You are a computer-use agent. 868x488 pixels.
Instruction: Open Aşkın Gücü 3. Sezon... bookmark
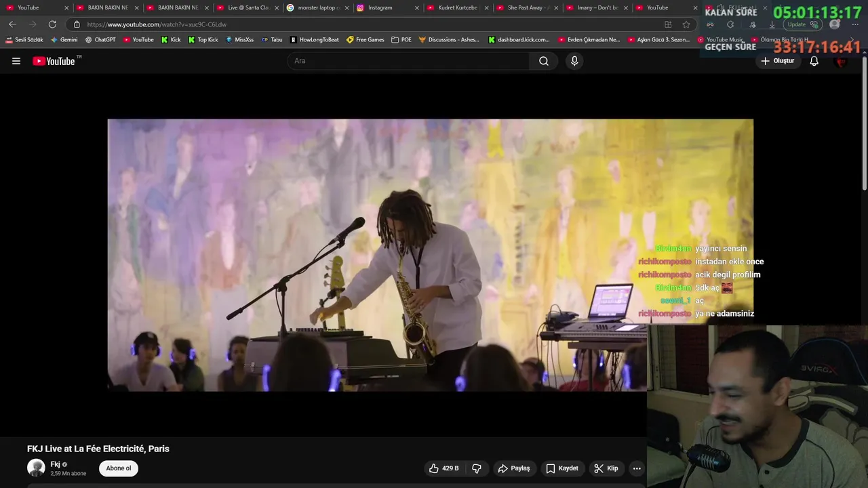(x=658, y=40)
